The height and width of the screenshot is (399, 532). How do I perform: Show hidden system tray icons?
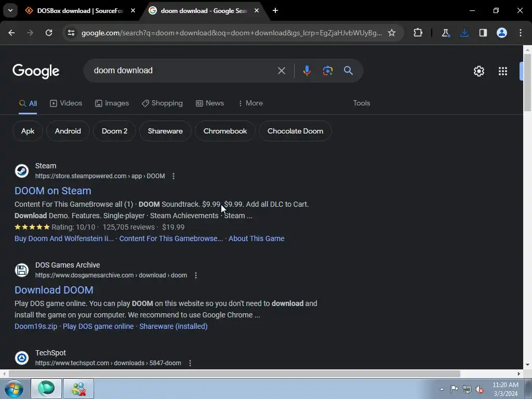(x=442, y=389)
